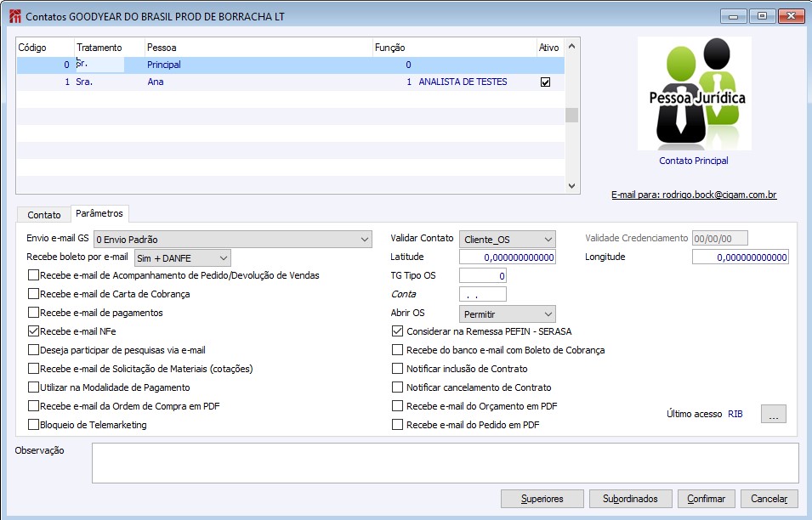Select the Principal contact row
Screen dimensions: 812x520
coord(291,65)
